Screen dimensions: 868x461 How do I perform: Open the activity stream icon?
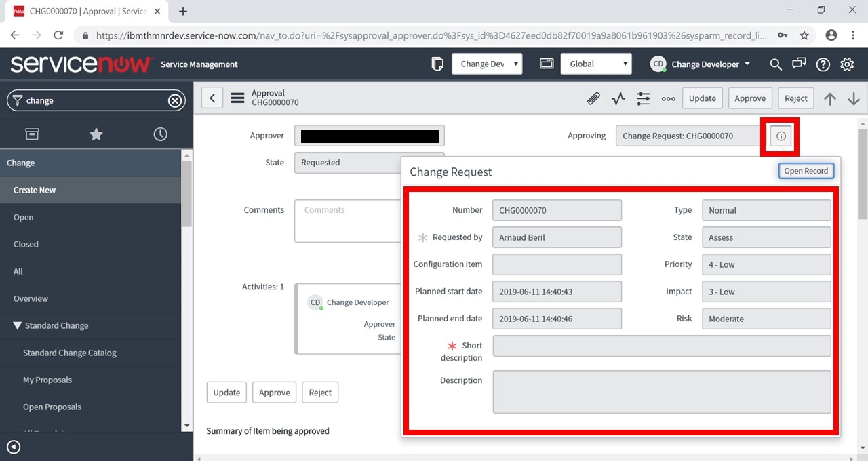(x=618, y=98)
